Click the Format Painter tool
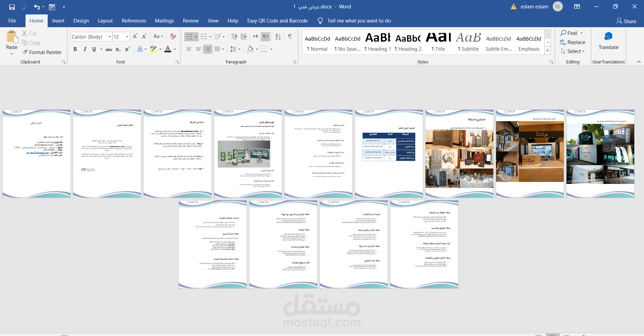The height and width of the screenshot is (336, 644). pos(42,52)
